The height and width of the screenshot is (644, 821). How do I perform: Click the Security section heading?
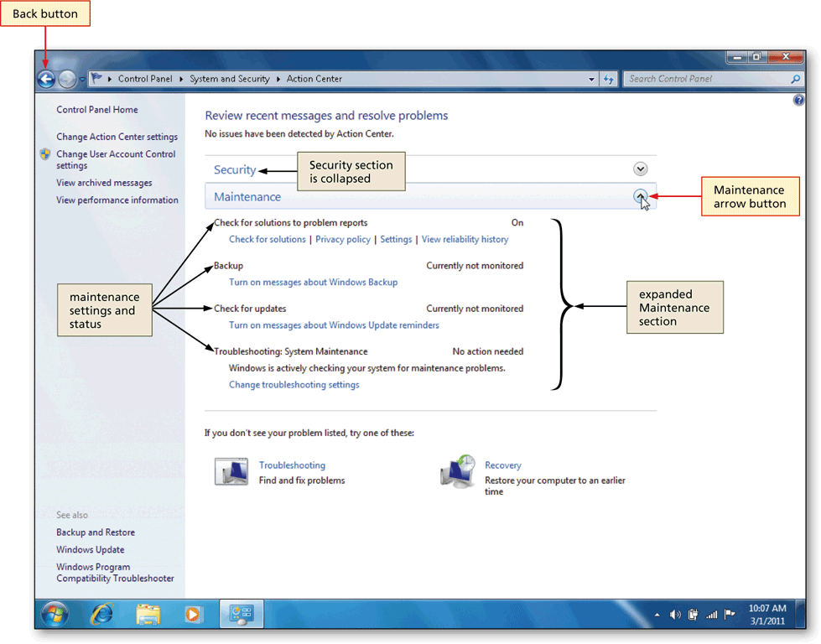(235, 169)
